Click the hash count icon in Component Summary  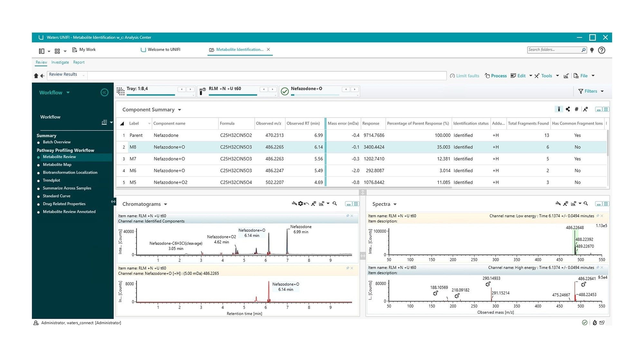pos(576,109)
